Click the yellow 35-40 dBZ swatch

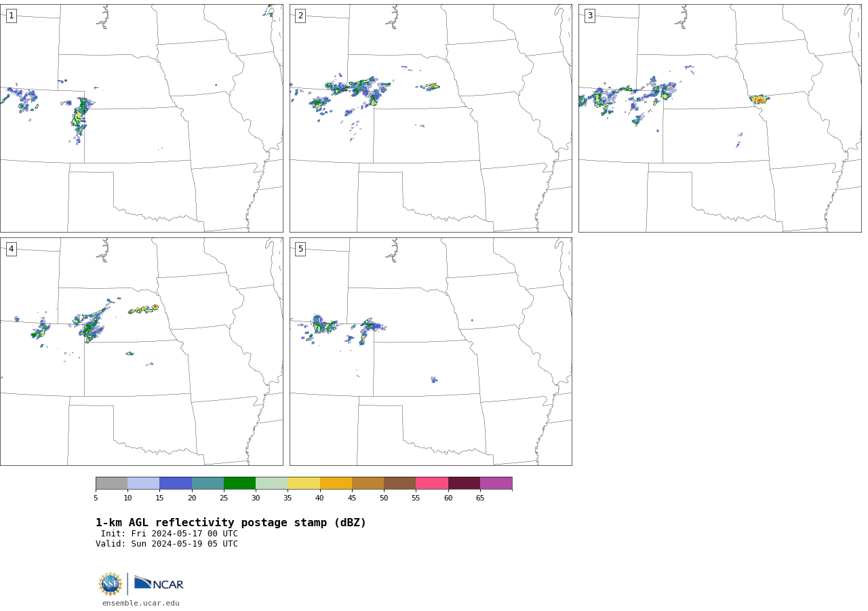[304, 484]
